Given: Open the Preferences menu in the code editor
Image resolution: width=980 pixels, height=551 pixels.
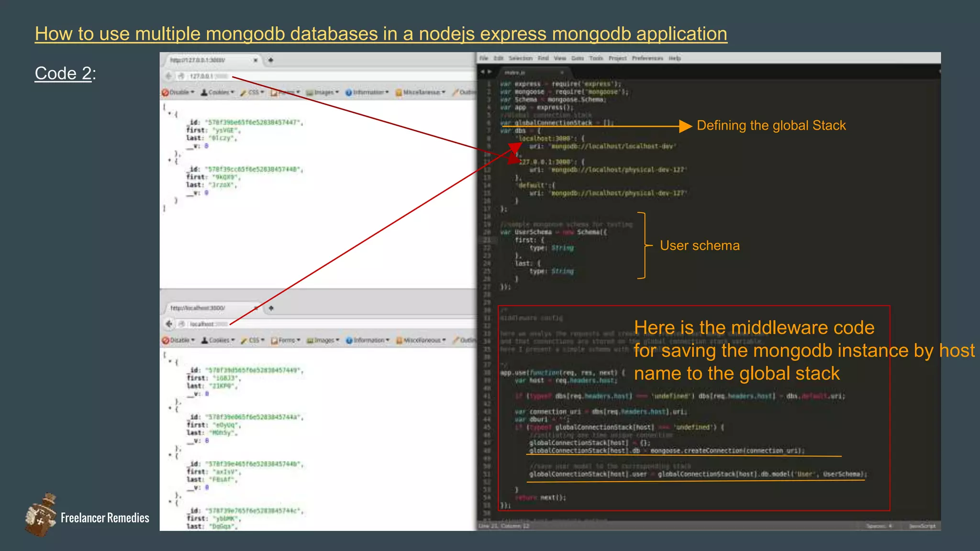Looking at the screenshot, I should coord(647,58).
